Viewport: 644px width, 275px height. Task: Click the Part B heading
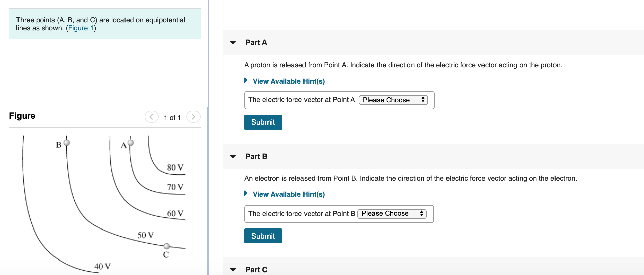point(256,156)
